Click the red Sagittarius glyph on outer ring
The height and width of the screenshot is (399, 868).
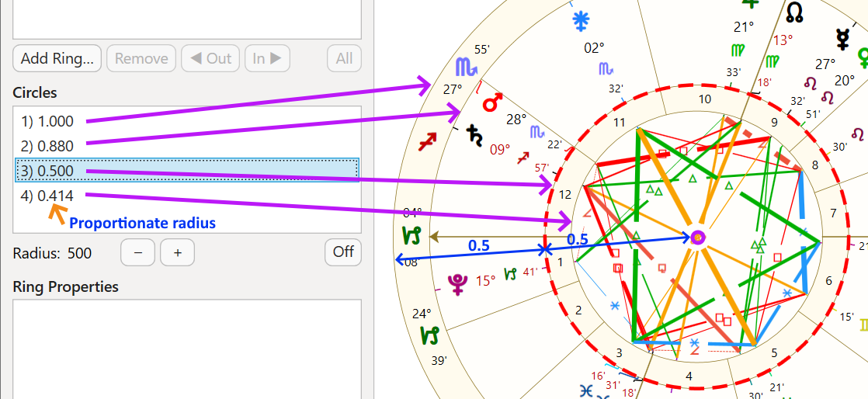coord(427,142)
